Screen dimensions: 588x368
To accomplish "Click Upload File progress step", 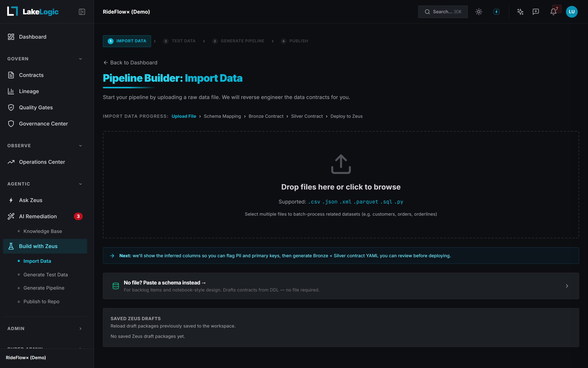I will (184, 116).
